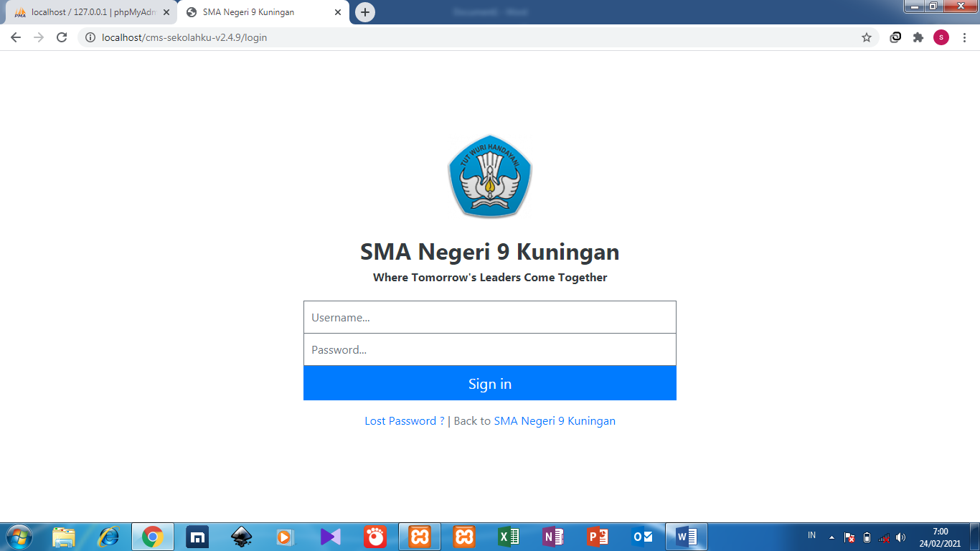Click the IN language indicator in tray
This screenshot has width=980, height=551.
point(812,536)
